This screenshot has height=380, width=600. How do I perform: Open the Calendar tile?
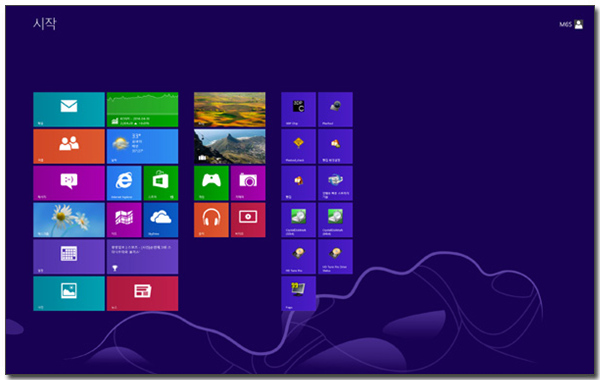pyautogui.click(x=69, y=256)
